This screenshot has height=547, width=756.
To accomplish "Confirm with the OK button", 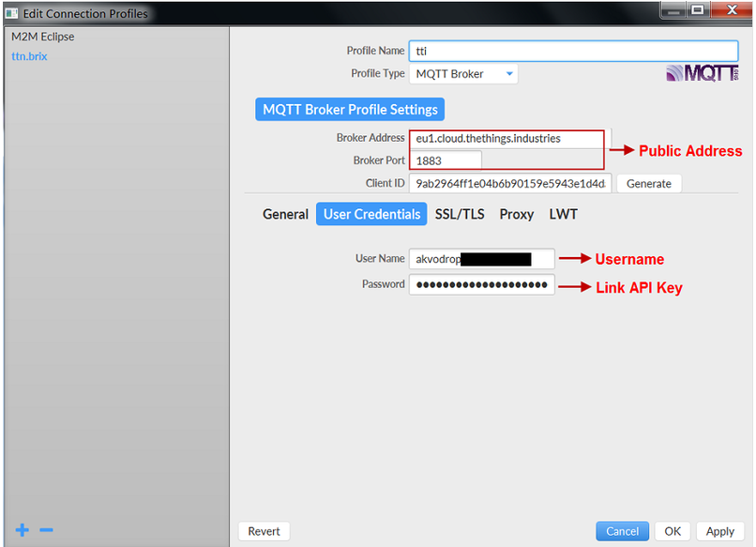I will (673, 531).
